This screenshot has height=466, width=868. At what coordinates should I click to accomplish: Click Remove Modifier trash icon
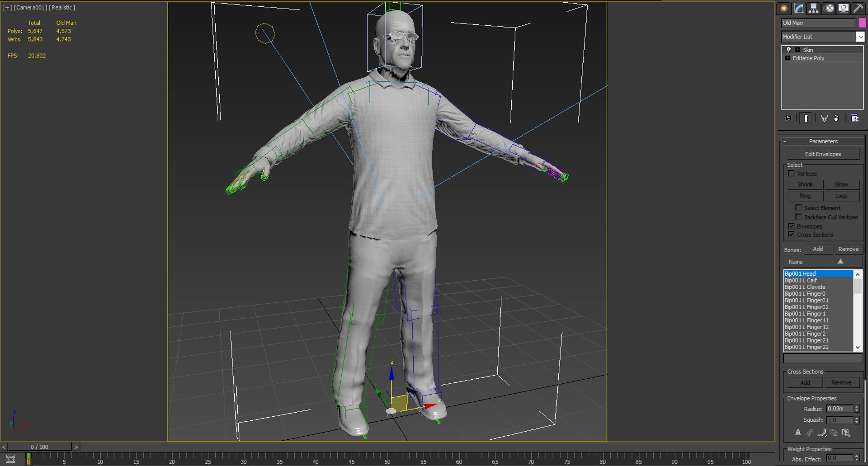point(836,118)
